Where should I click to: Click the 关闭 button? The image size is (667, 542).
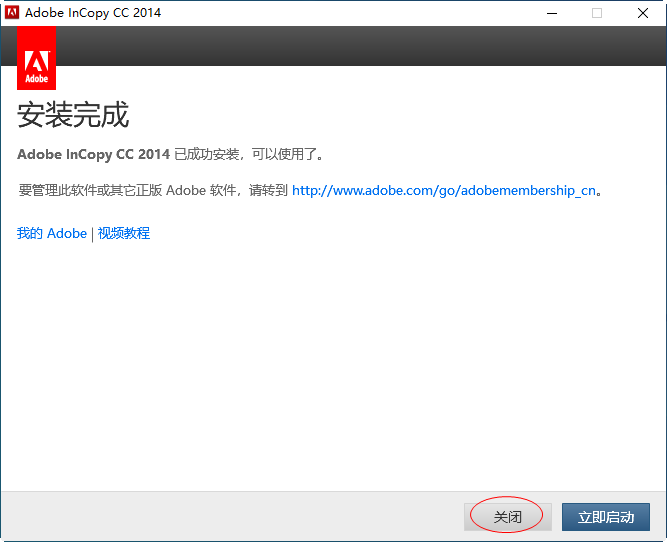tap(507, 517)
